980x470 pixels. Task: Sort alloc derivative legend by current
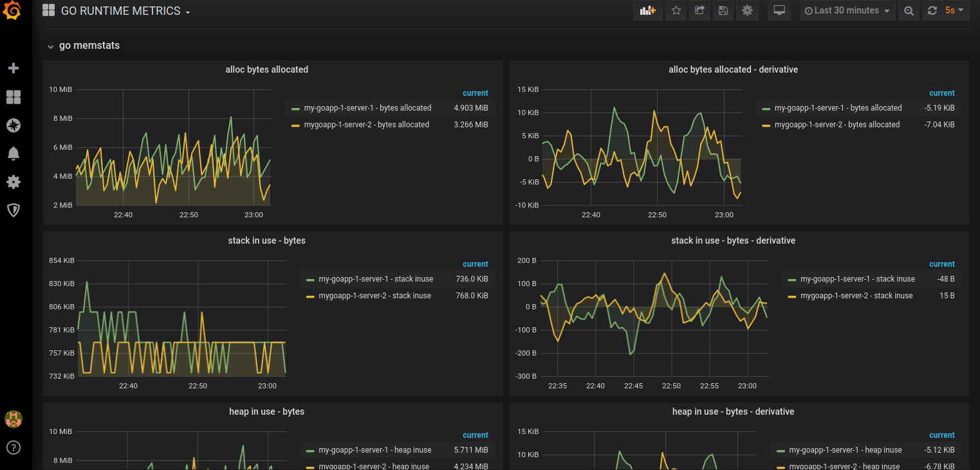click(942, 93)
